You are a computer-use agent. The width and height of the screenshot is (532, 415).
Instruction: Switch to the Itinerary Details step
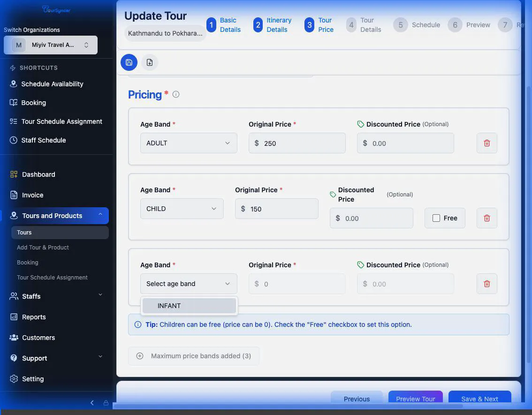(279, 25)
